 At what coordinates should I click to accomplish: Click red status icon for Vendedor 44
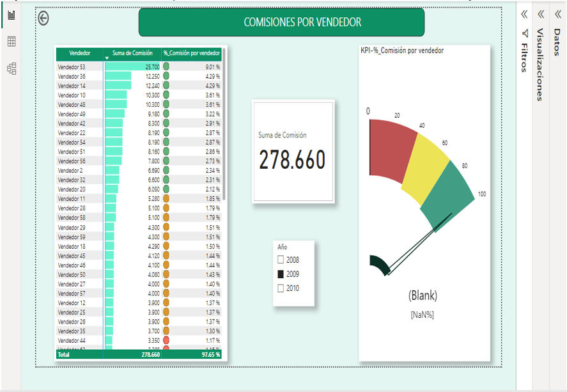click(x=166, y=340)
